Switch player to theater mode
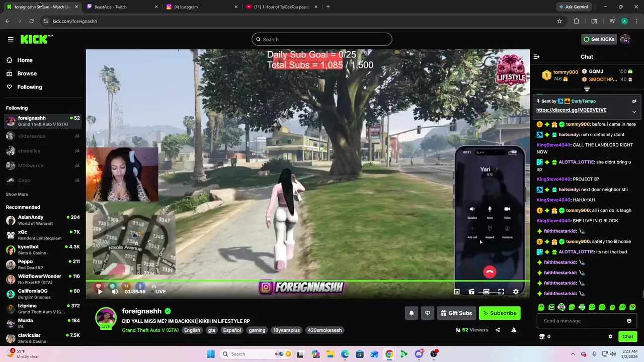Viewport: 644px width, 362px height. click(486, 292)
